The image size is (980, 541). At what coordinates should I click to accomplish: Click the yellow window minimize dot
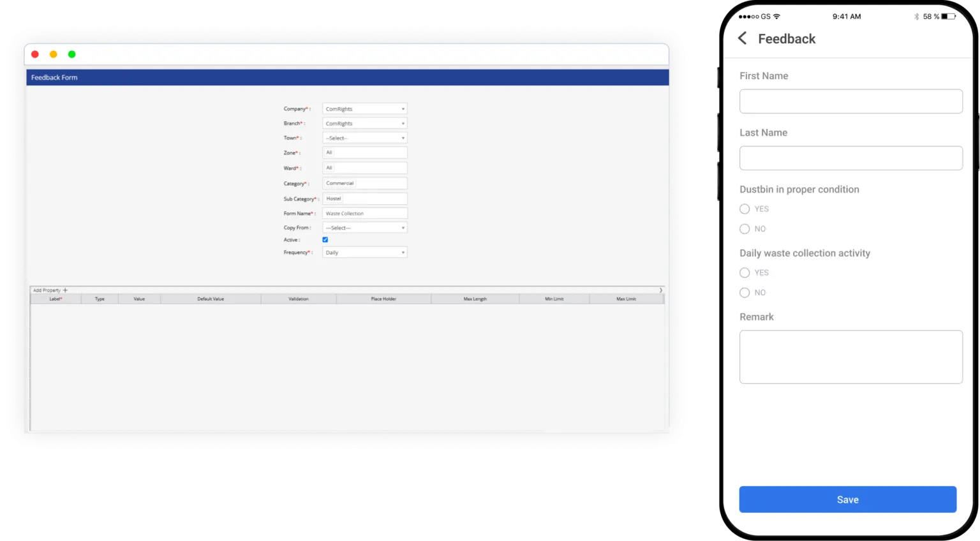[54, 54]
